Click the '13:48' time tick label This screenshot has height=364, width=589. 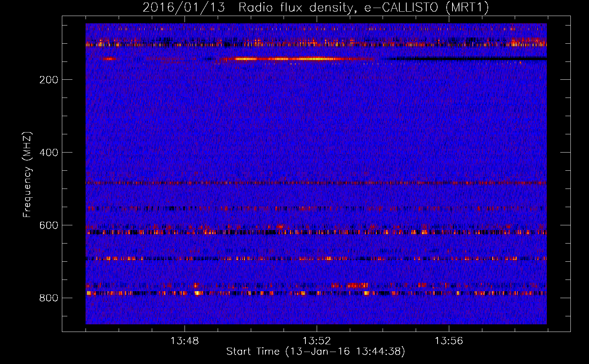[185, 341]
